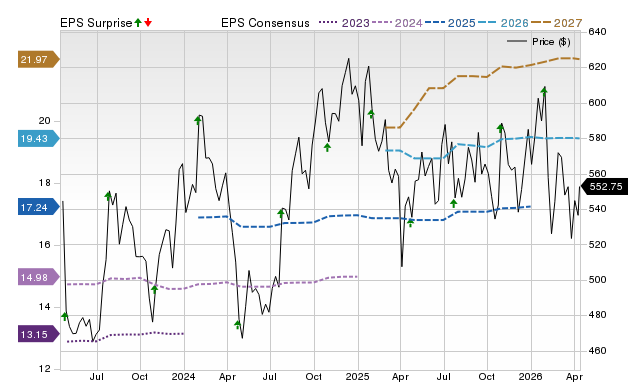
Task: Click the earnings surprise arrow at the early 2024 price peak
Action: (198, 120)
